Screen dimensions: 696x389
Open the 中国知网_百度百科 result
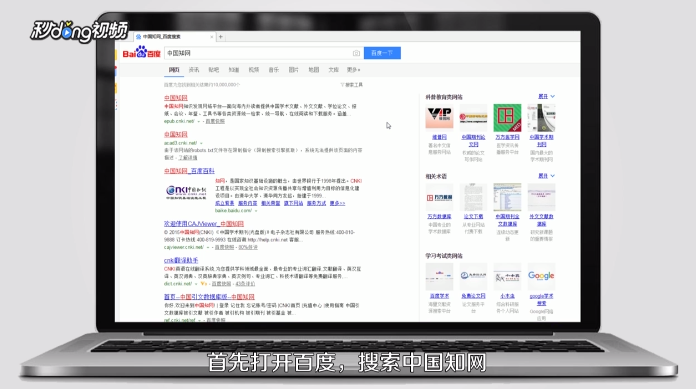(x=189, y=171)
